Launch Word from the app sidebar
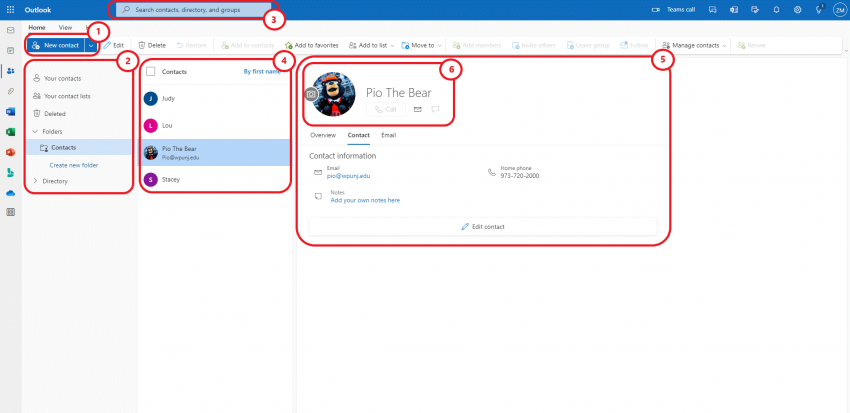This screenshot has height=413, width=850. tap(10, 111)
